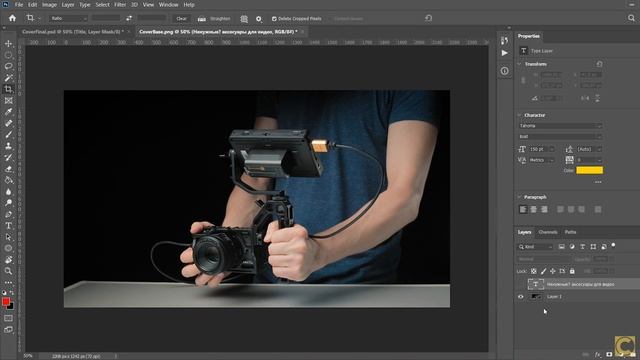The height and width of the screenshot is (360, 640).
Task: Select the History Brush tool
Action: coord(8,157)
